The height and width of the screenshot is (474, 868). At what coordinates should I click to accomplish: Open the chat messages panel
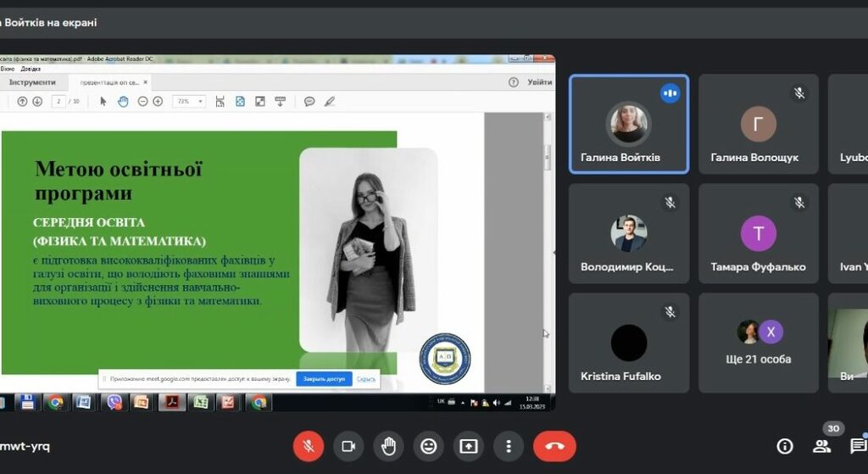pyautogui.click(x=858, y=446)
